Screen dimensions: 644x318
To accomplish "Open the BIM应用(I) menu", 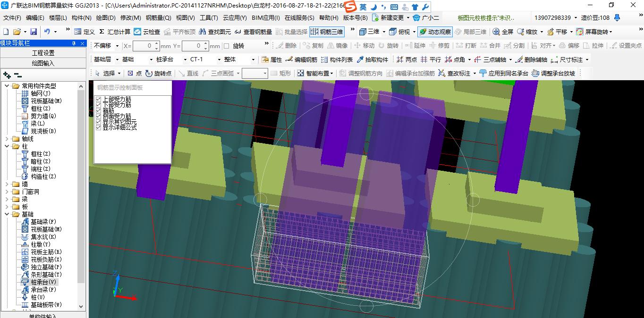I will pyautogui.click(x=266, y=18).
